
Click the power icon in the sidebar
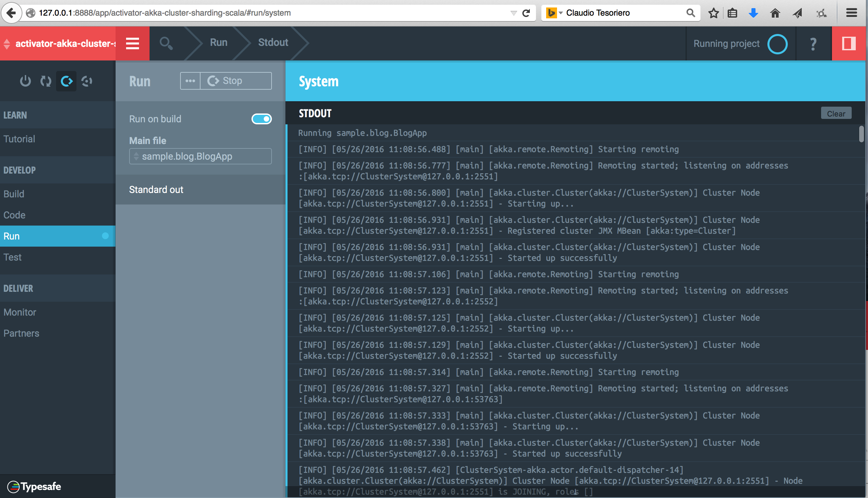coord(25,81)
